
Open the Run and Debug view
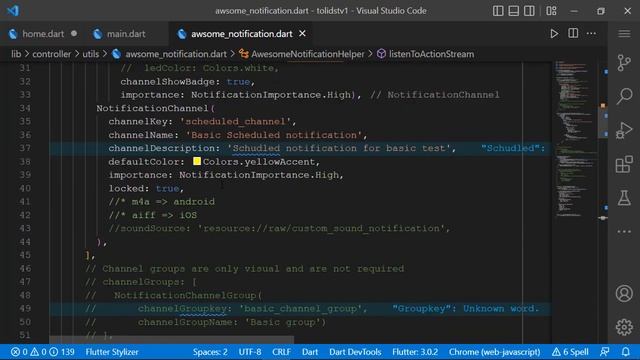click(624, 130)
